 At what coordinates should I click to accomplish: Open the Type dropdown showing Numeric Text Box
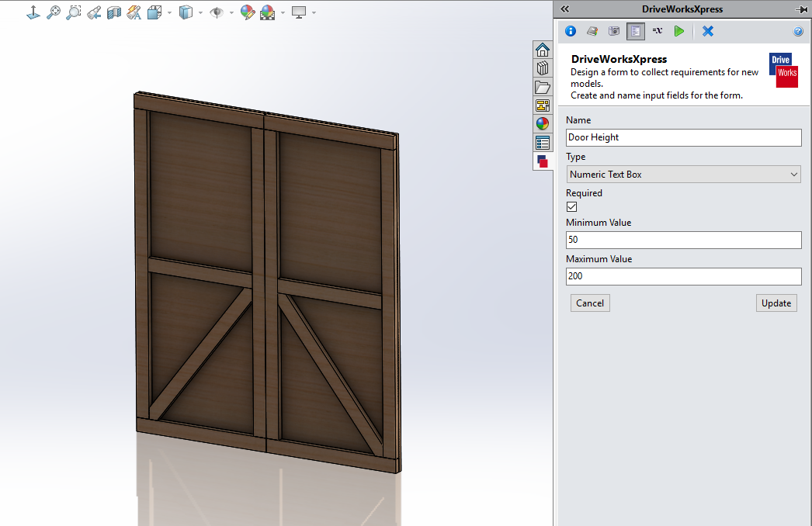(683, 175)
